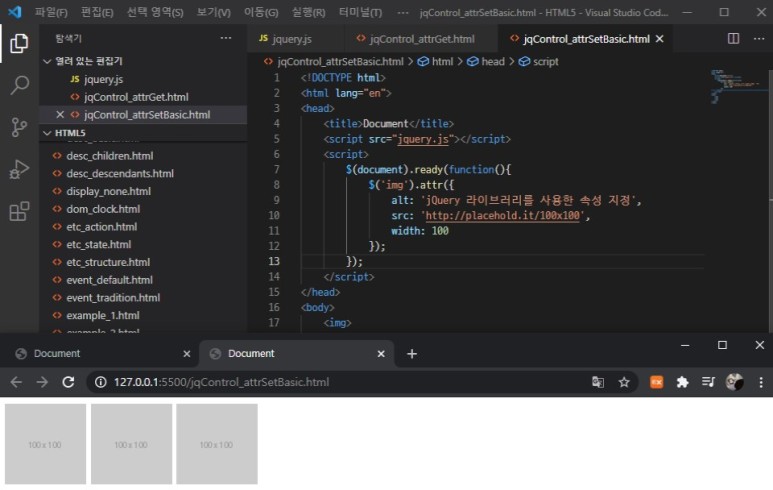Image resolution: width=773 pixels, height=490 pixels.
Task: Click the third 100x100 placeholder image
Action: 217,444
